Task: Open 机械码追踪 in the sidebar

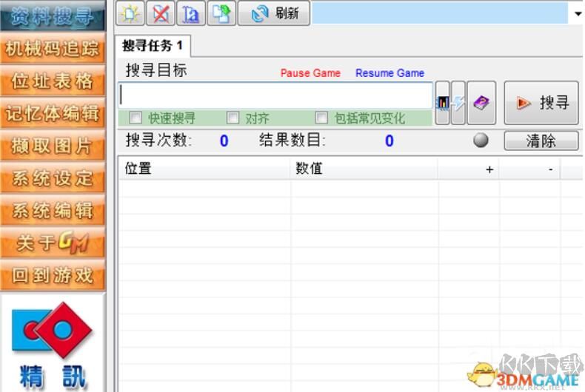Action: (x=53, y=48)
